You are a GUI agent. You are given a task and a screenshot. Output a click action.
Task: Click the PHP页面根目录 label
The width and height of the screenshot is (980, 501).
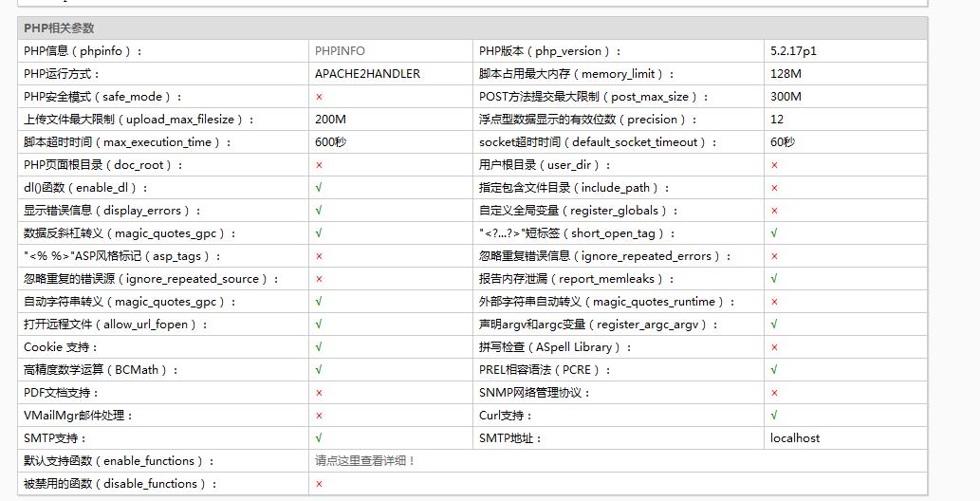coord(103,165)
